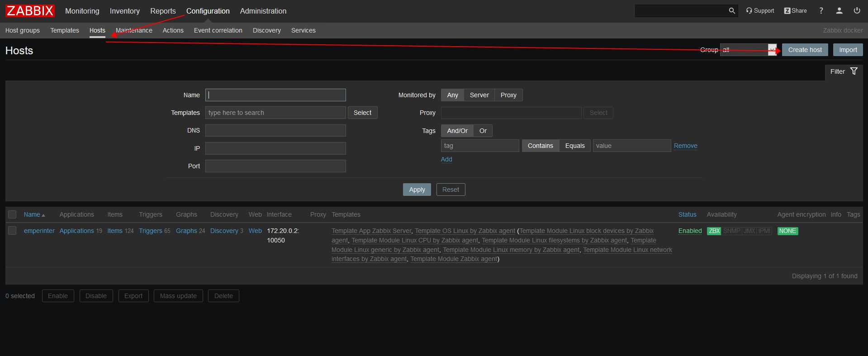Toggle the Enabled status link
The height and width of the screenshot is (356, 868).
point(690,231)
